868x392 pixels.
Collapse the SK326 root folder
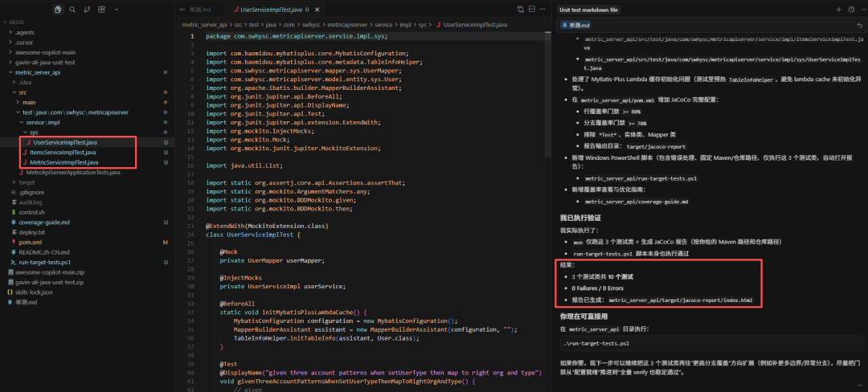tap(14, 22)
